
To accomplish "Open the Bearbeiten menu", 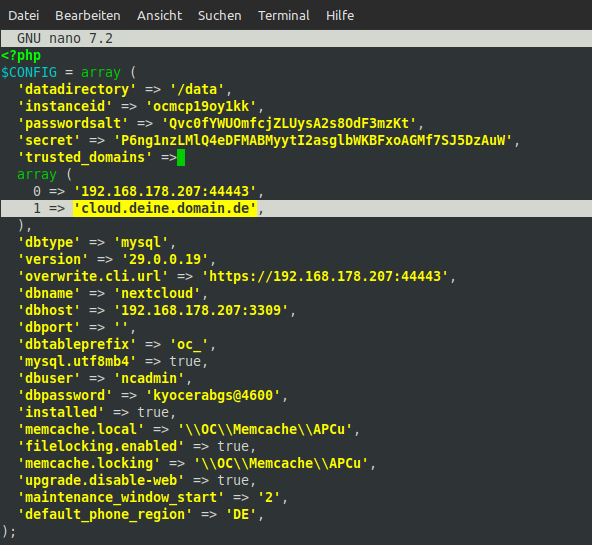I will point(88,15).
